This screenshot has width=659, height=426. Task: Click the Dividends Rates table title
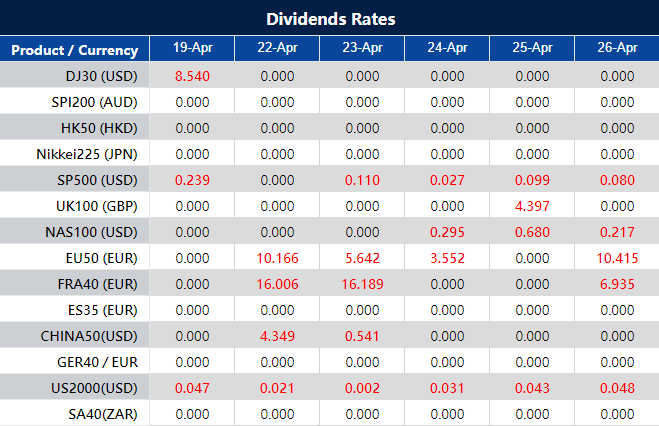pyautogui.click(x=330, y=19)
